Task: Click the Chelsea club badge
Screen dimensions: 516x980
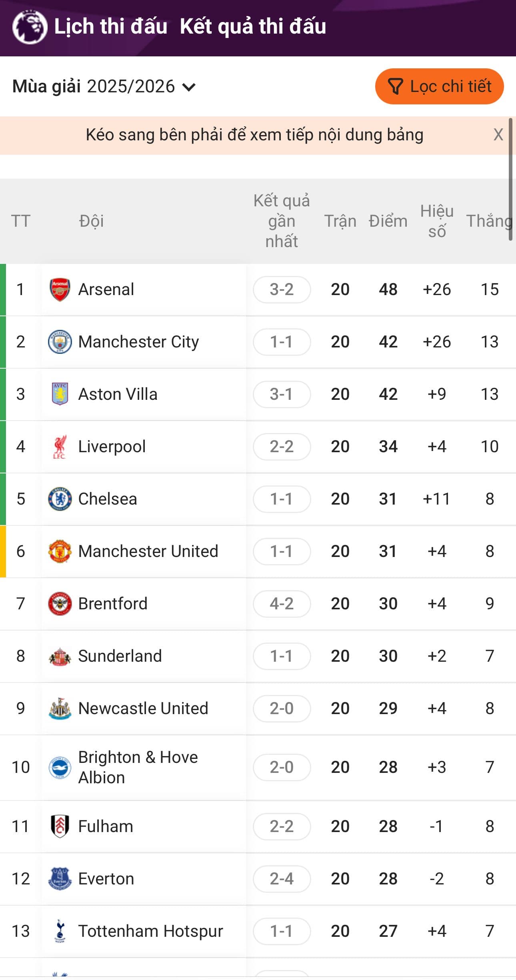Action: click(x=60, y=499)
